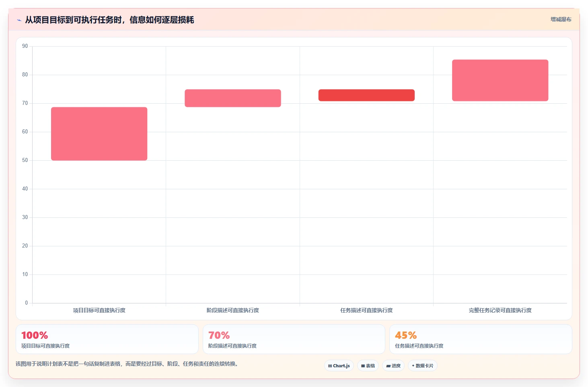Viewport: 588px width, 387px height.
Task: Select the 完整任务记录可直接执行度 waterfall bar
Action: click(x=500, y=80)
